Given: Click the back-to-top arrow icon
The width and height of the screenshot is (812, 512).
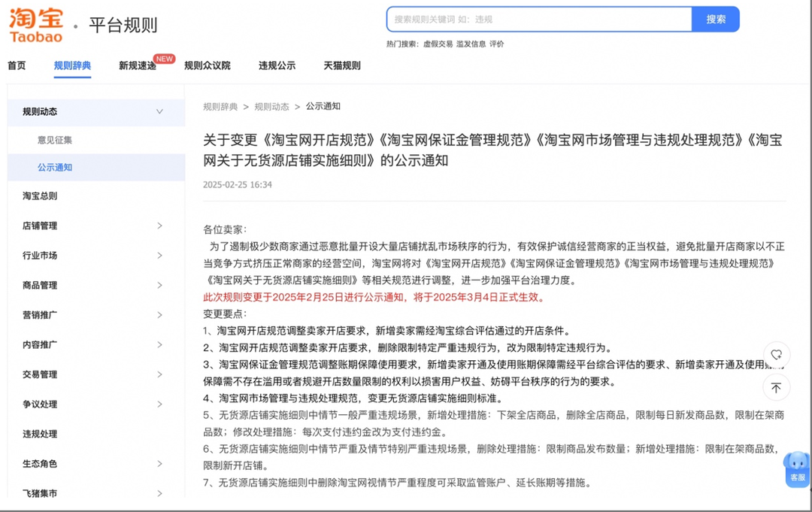Looking at the screenshot, I should [x=776, y=388].
